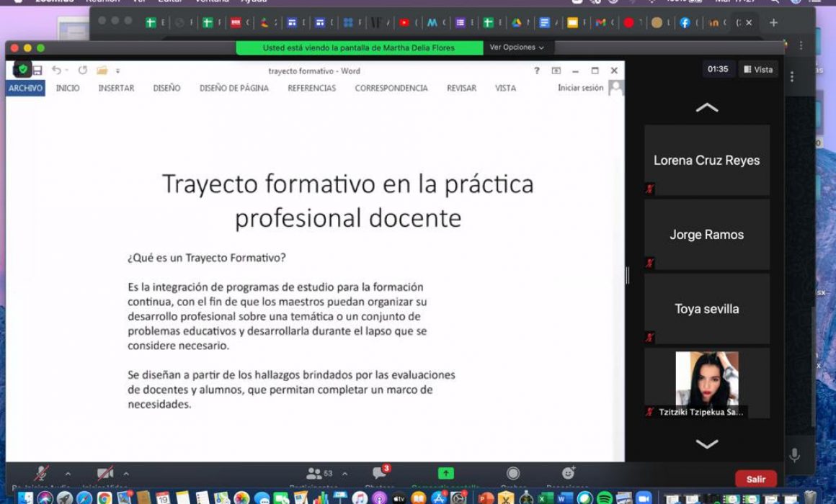The image size is (836, 504).
Task: Toggle the video camera start button
Action: click(x=105, y=473)
